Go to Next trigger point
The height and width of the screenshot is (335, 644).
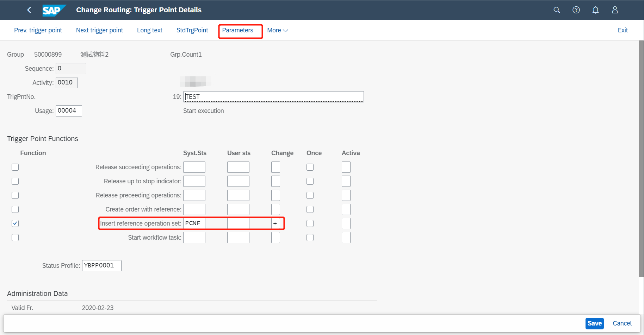[99, 30]
